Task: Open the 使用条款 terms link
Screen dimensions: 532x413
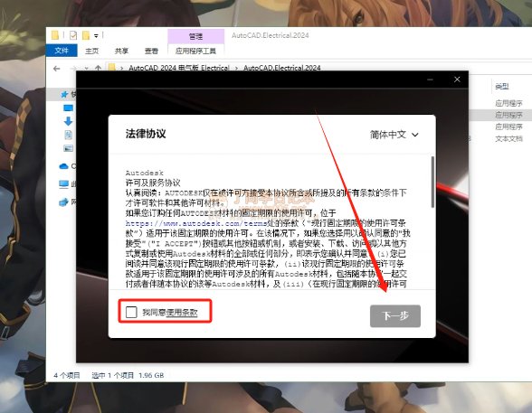Action: [x=182, y=312]
